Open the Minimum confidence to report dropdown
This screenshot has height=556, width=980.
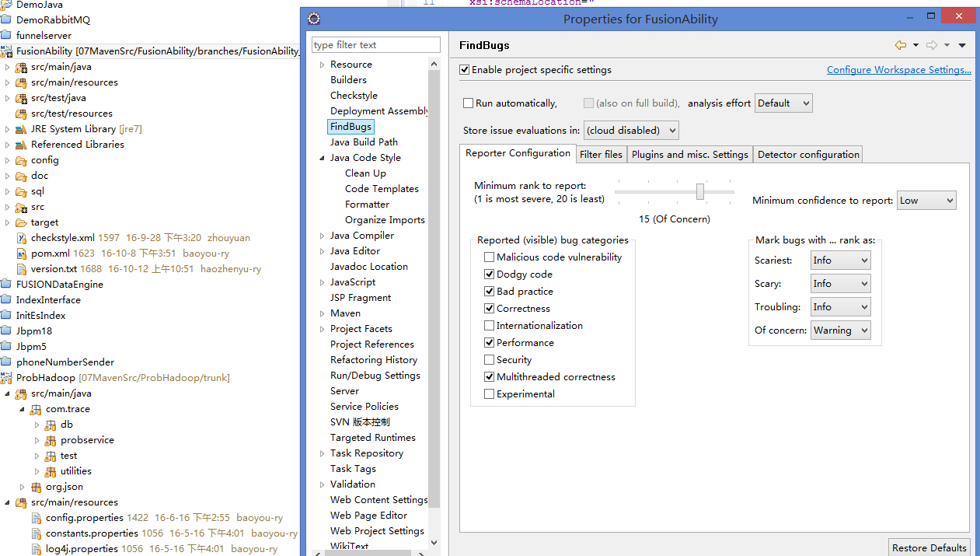(x=926, y=201)
